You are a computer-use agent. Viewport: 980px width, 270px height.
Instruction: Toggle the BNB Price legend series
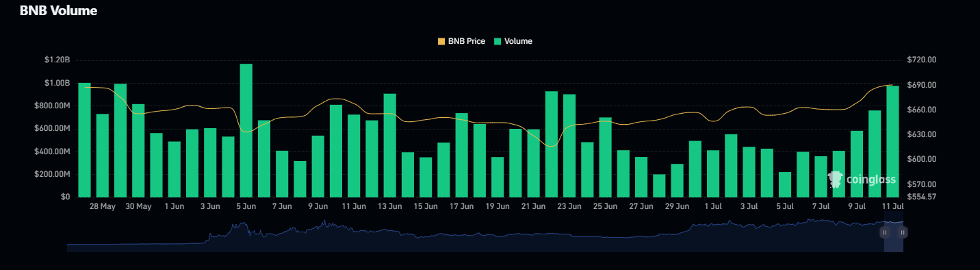[461, 41]
